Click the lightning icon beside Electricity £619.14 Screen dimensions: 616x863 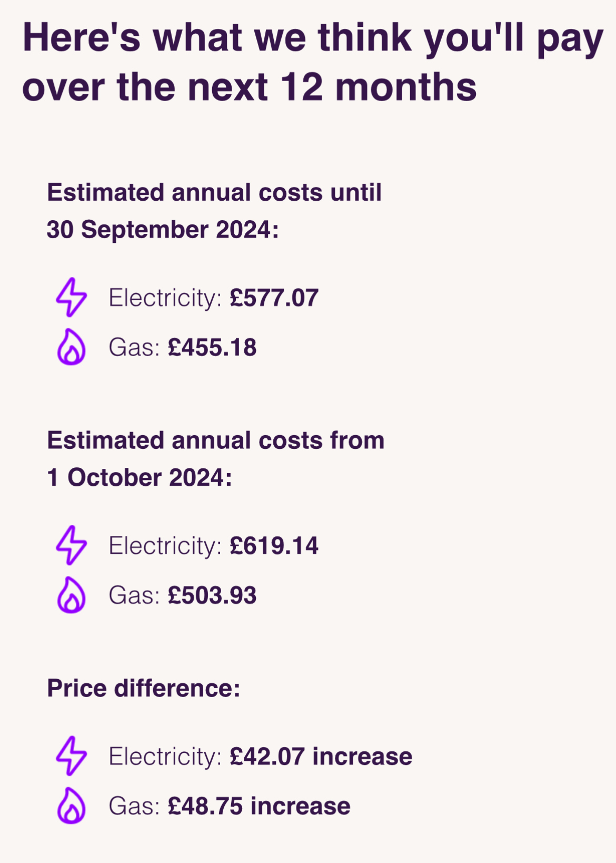coord(72,545)
